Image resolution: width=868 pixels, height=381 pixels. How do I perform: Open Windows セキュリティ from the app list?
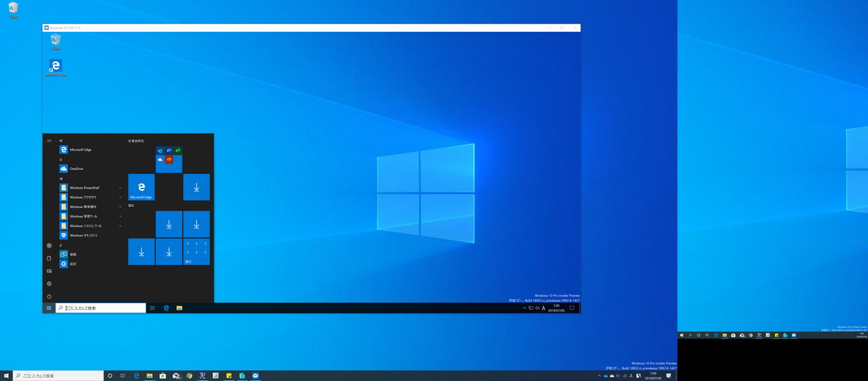click(x=91, y=235)
